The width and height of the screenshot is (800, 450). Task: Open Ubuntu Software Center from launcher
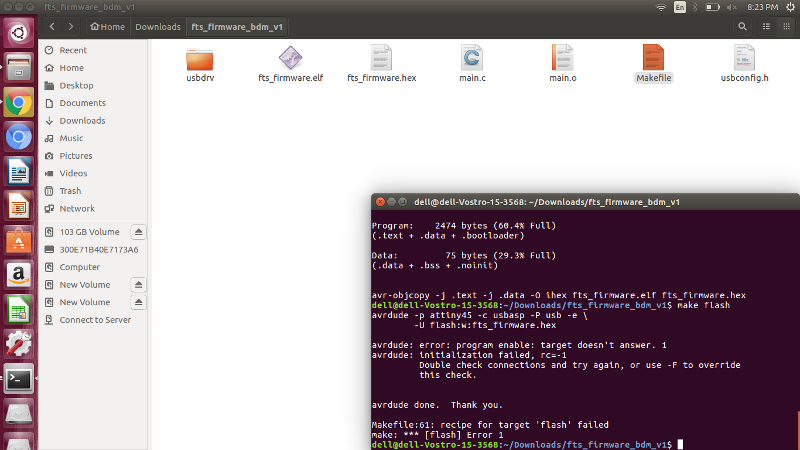point(19,241)
